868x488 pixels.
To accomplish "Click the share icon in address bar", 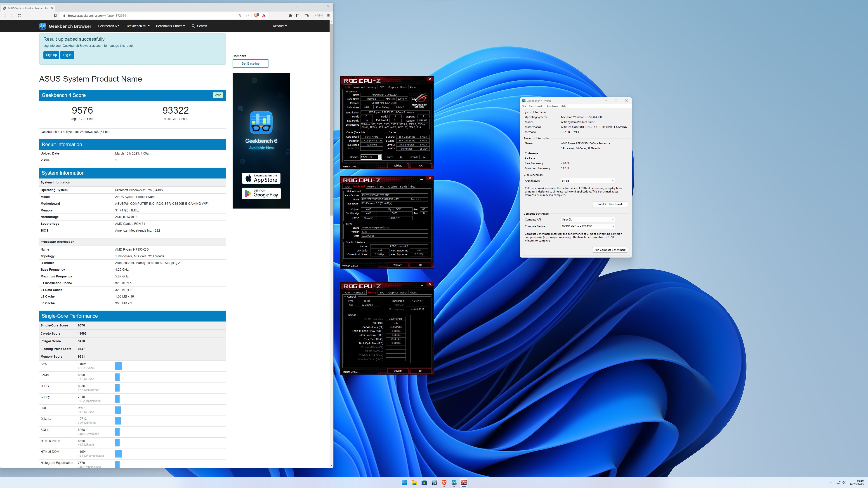I will [247, 16].
